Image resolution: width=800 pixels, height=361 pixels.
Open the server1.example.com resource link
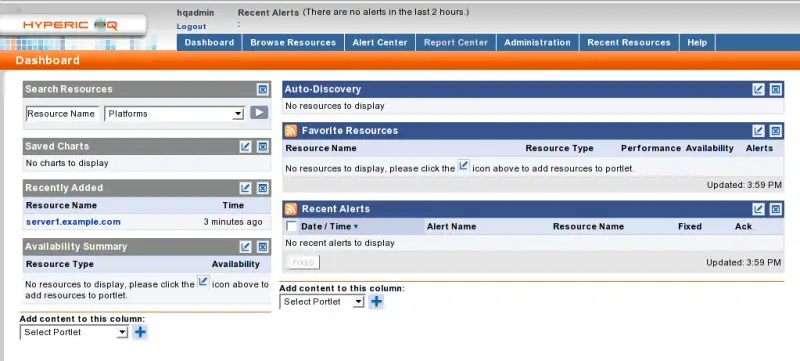click(x=73, y=222)
